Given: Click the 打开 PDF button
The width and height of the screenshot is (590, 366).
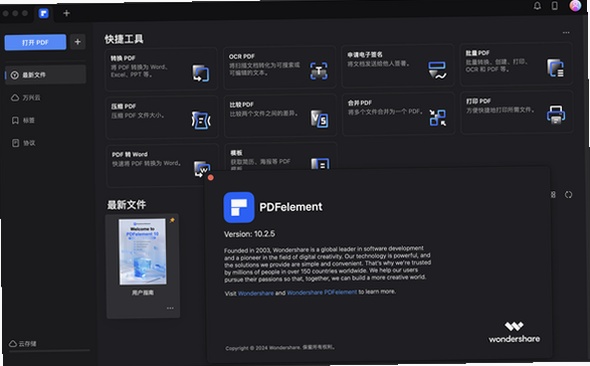Looking at the screenshot, I should coord(35,43).
